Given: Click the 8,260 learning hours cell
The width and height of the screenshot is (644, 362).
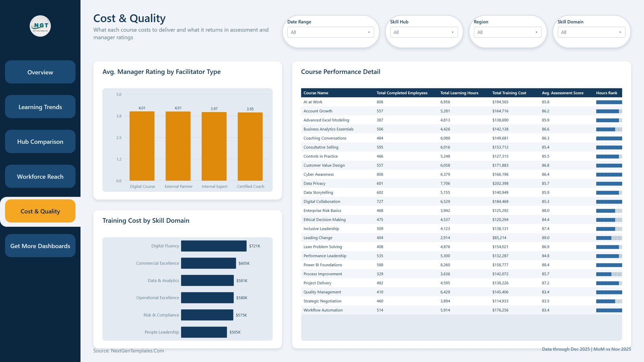Looking at the screenshot, I should click(445, 265).
